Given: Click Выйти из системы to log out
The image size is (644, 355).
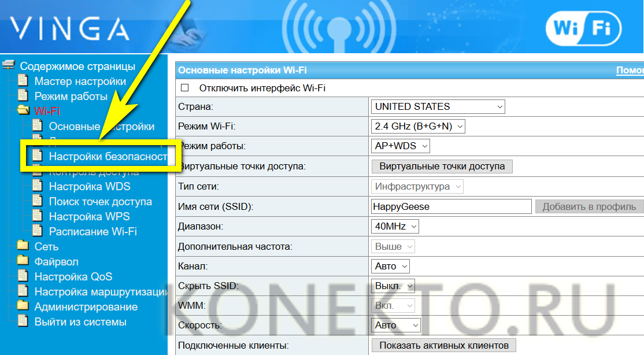Looking at the screenshot, I should (x=80, y=321).
